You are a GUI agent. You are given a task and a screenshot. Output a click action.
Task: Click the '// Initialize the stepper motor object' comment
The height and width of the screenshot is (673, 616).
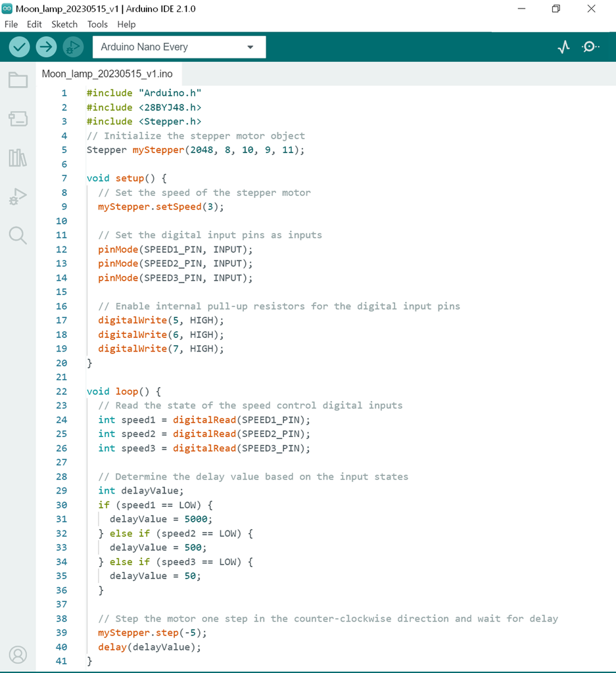click(196, 135)
